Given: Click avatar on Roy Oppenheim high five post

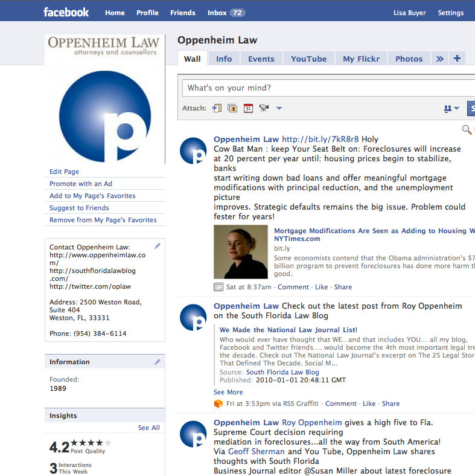Looking at the screenshot, I should (193, 434).
